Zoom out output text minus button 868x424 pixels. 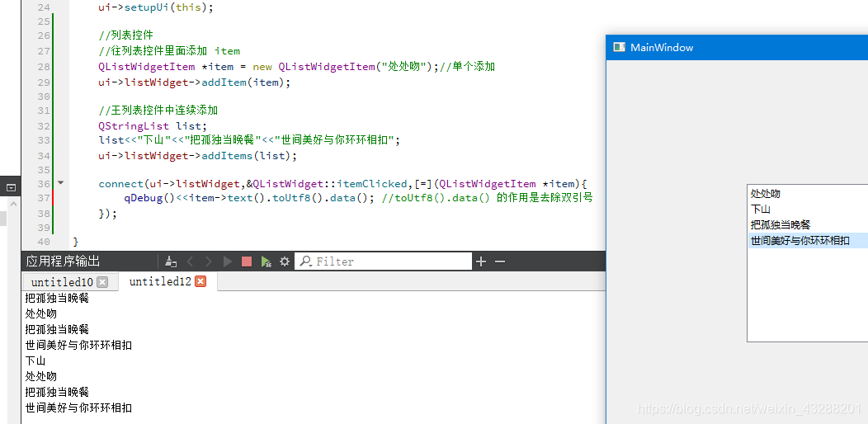(x=500, y=261)
